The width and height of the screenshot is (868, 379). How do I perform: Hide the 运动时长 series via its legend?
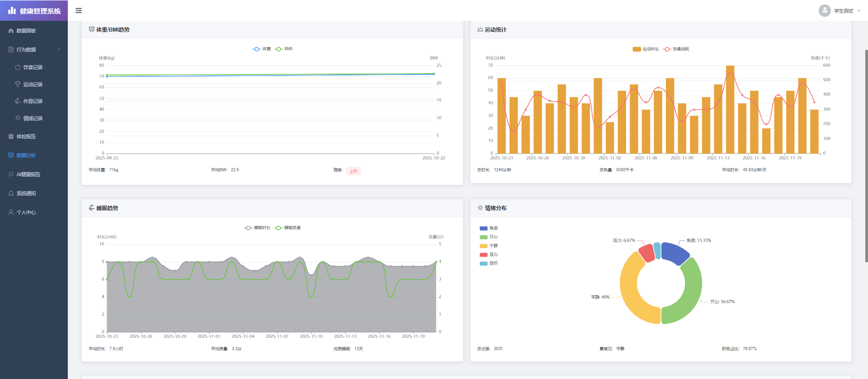[646, 49]
